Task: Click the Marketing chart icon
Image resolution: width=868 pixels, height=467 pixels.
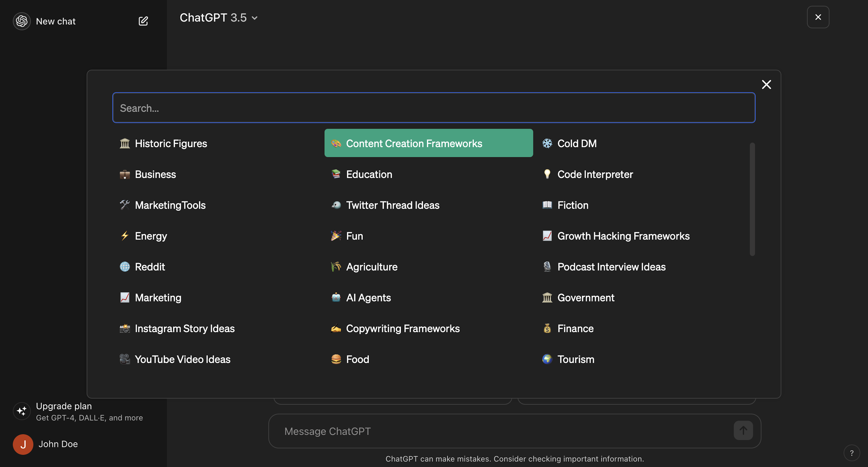Action: point(125,298)
